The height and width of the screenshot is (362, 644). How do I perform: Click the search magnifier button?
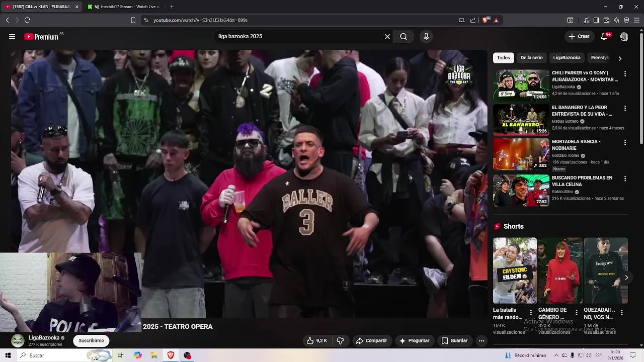tap(404, 37)
